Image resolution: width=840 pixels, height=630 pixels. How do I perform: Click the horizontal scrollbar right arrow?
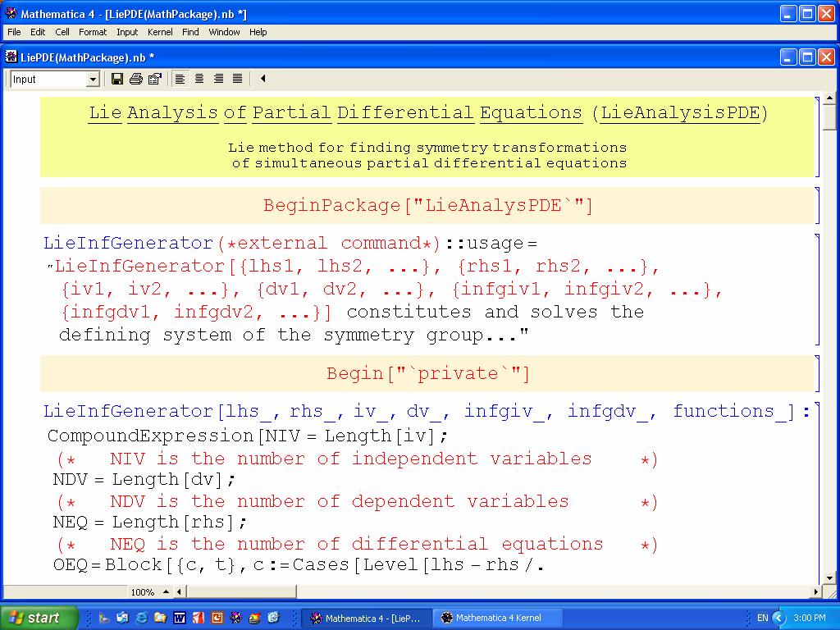[x=816, y=592]
